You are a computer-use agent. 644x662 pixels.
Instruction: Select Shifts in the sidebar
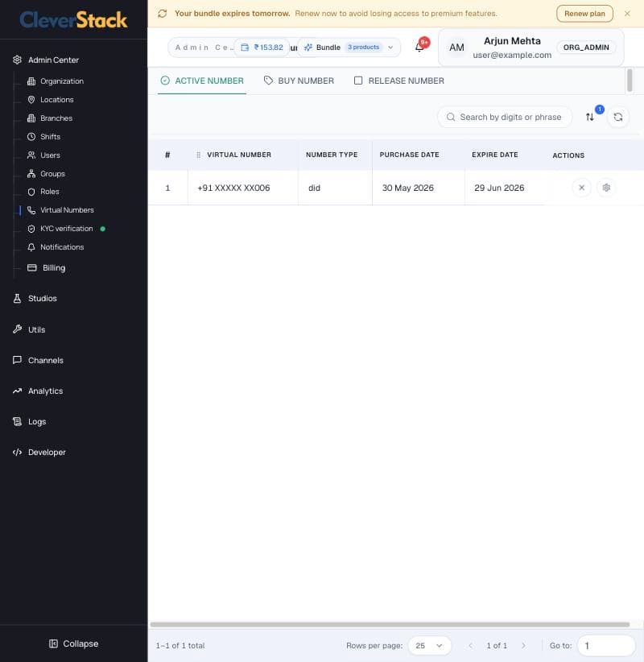point(44,137)
